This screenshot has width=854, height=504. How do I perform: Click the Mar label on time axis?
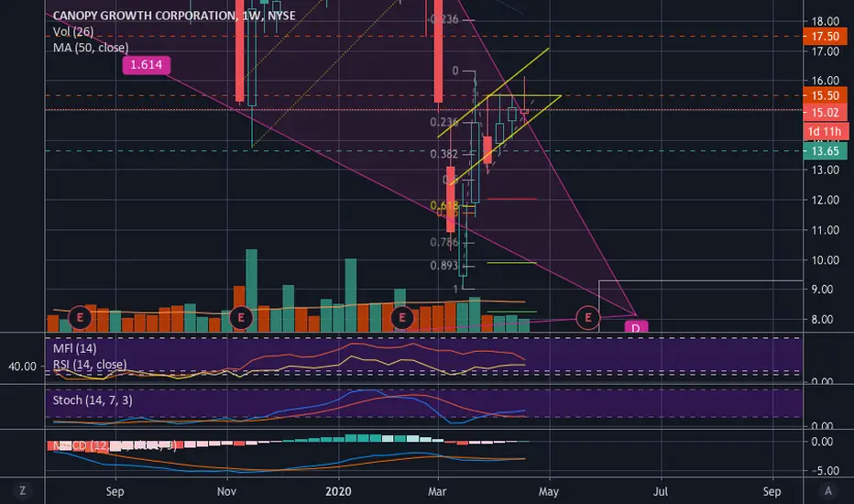click(437, 491)
